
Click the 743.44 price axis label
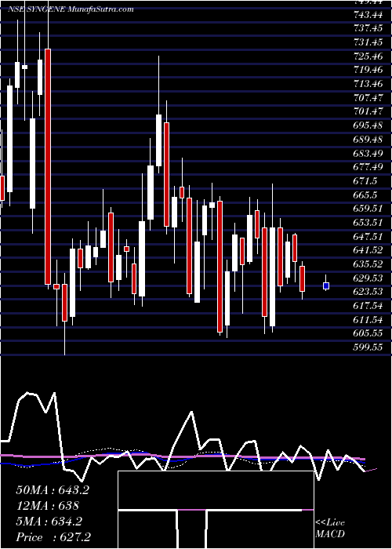point(368,14)
